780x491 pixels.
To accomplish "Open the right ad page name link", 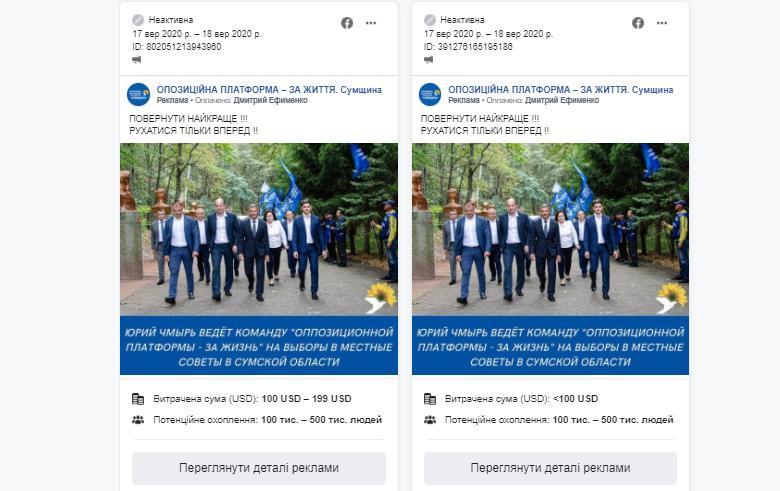I will coord(561,90).
